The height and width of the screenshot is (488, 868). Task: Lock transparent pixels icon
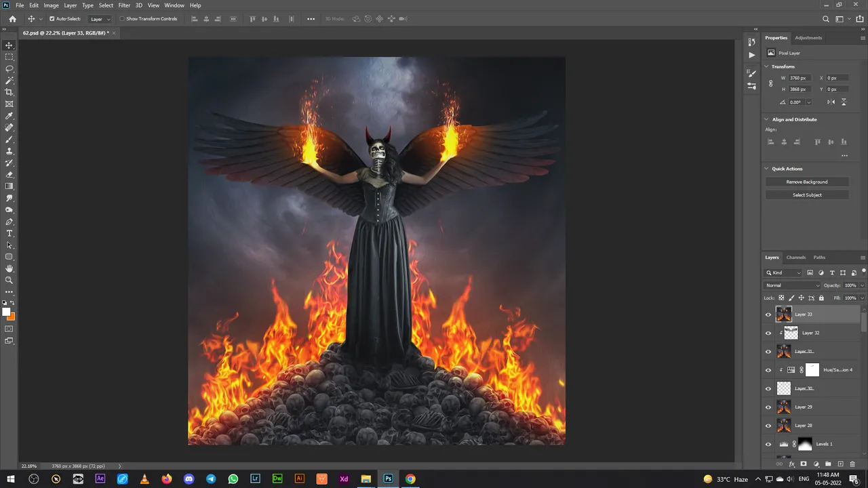(x=781, y=298)
